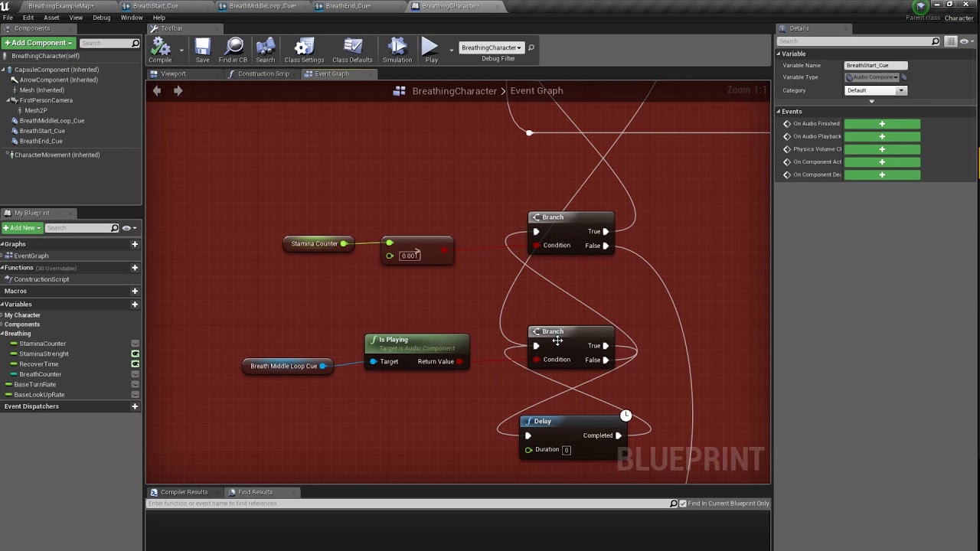Toggle My Blueprint view options eye

click(129, 227)
